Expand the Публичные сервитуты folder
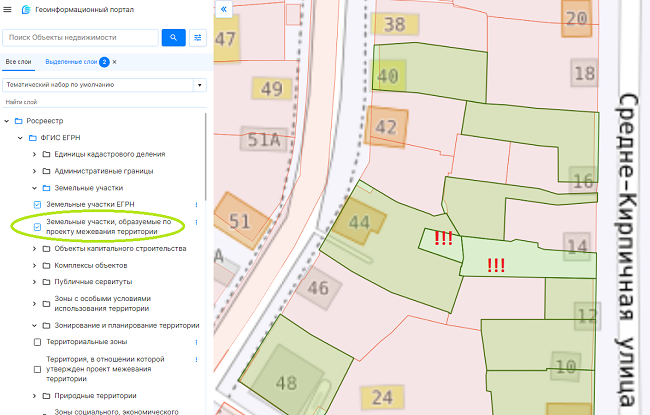Image resolution: width=650 pixels, height=415 pixels. (36, 281)
